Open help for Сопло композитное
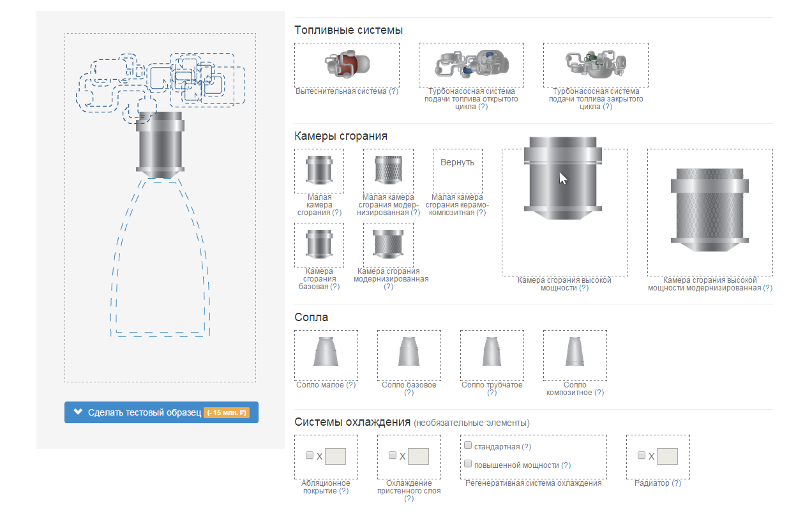This screenshot has width=812, height=526. [x=599, y=393]
